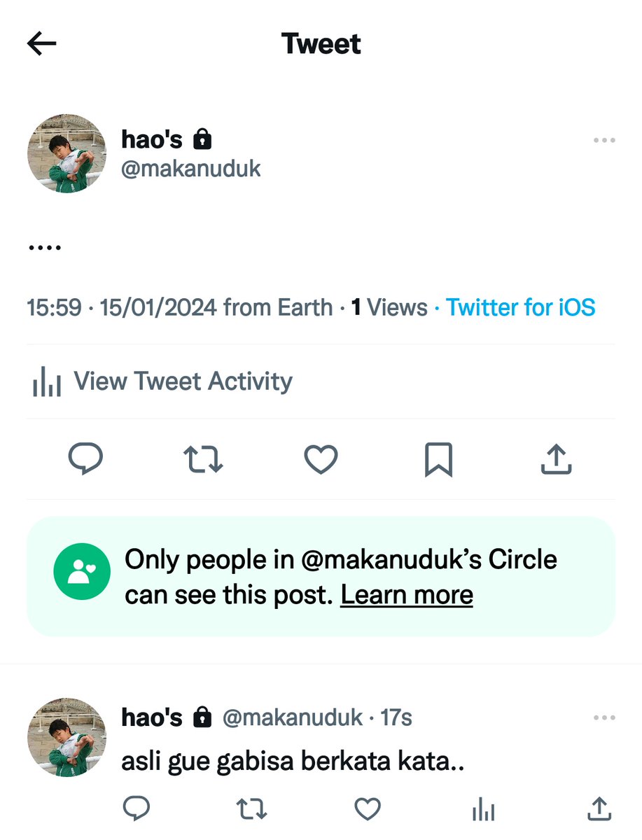Open the reply's profile picture

point(67,737)
